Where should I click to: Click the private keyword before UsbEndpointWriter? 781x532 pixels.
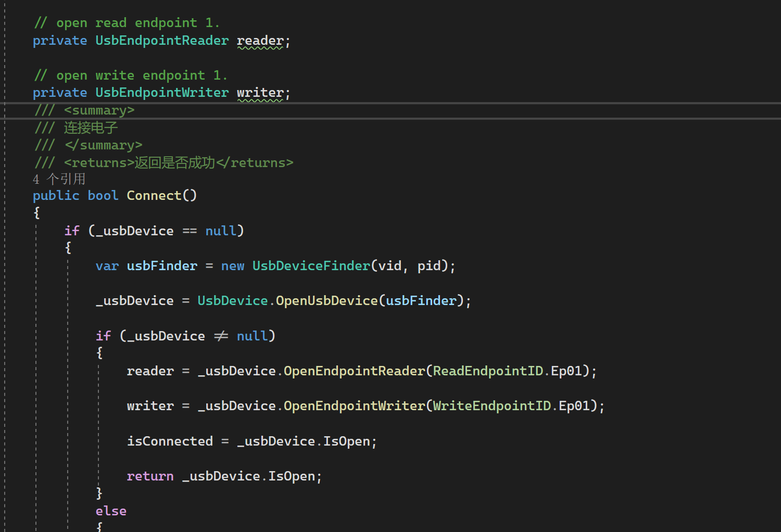click(x=59, y=92)
